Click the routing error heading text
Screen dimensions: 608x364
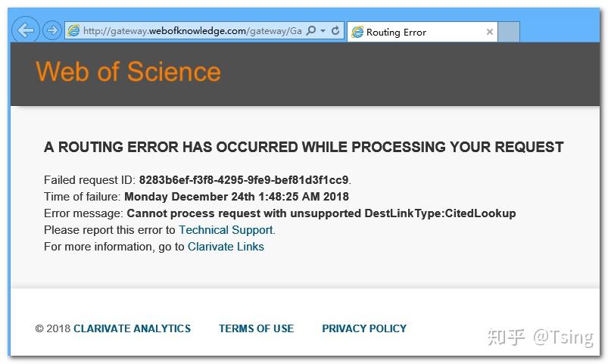(304, 147)
